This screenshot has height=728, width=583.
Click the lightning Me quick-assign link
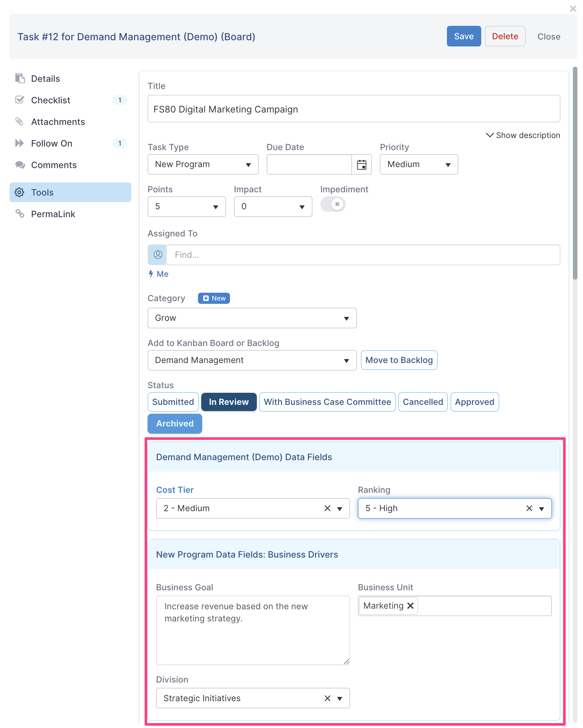[x=158, y=274]
